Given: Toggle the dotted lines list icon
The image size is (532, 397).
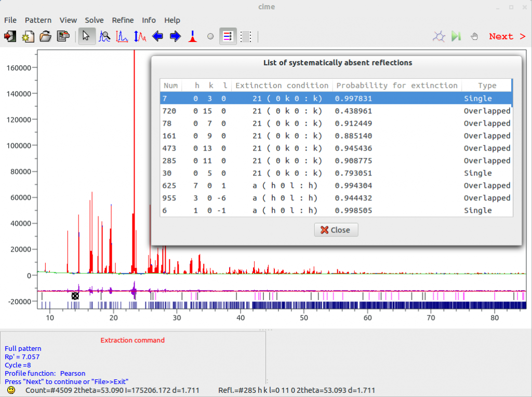Looking at the screenshot, I should [246, 36].
